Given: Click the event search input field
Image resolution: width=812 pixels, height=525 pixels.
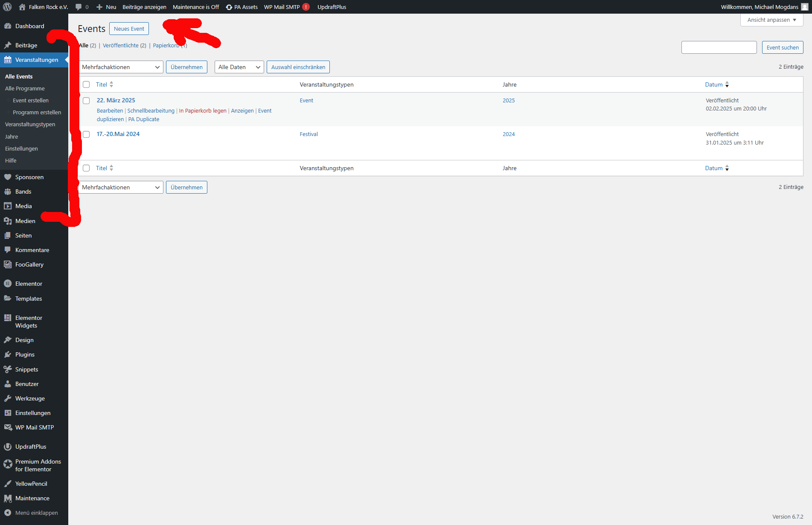Looking at the screenshot, I should point(719,47).
